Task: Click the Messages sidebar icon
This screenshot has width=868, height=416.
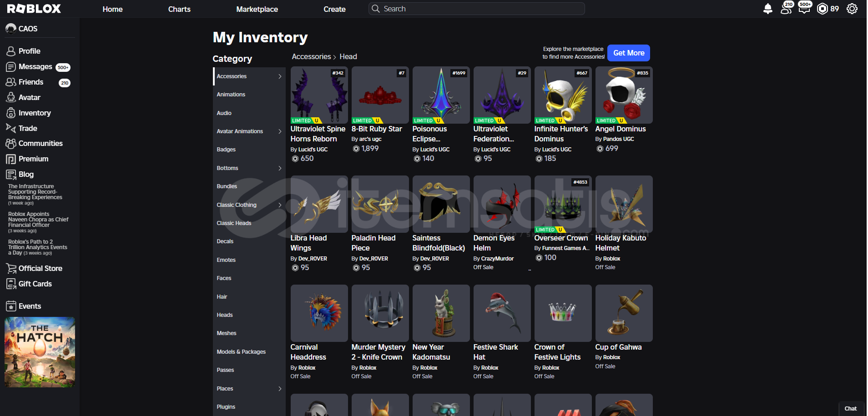Action: tap(11, 67)
